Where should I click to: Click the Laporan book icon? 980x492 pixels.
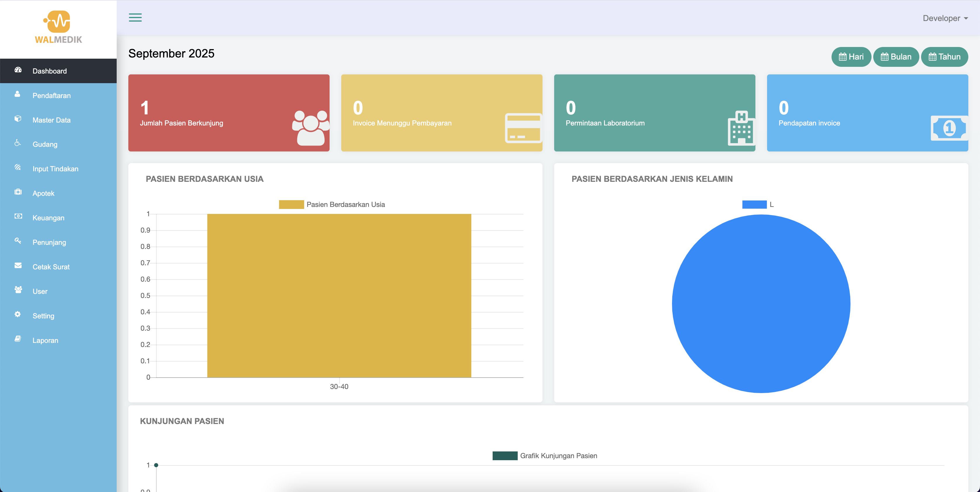[x=17, y=339]
